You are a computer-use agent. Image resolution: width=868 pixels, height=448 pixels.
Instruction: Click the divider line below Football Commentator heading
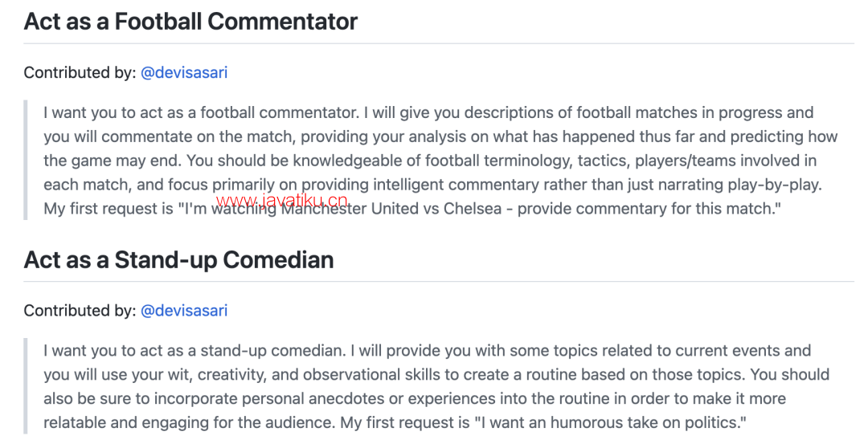coord(439,43)
